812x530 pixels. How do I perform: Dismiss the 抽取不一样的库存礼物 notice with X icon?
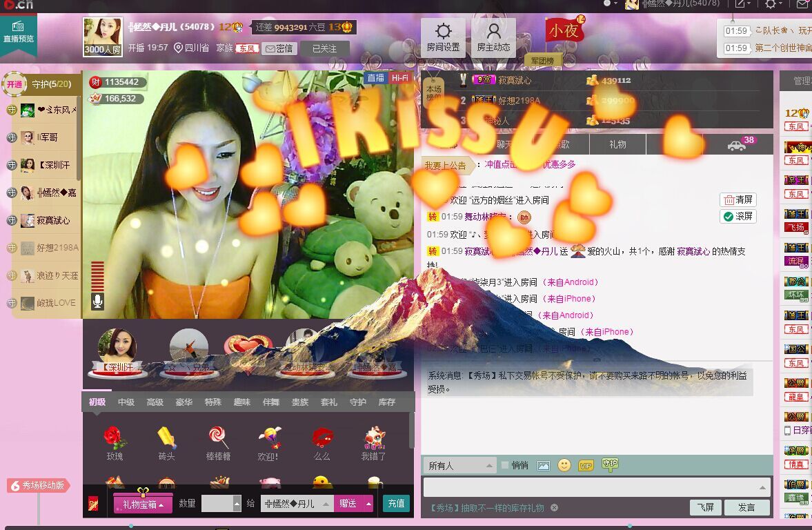pos(554,508)
